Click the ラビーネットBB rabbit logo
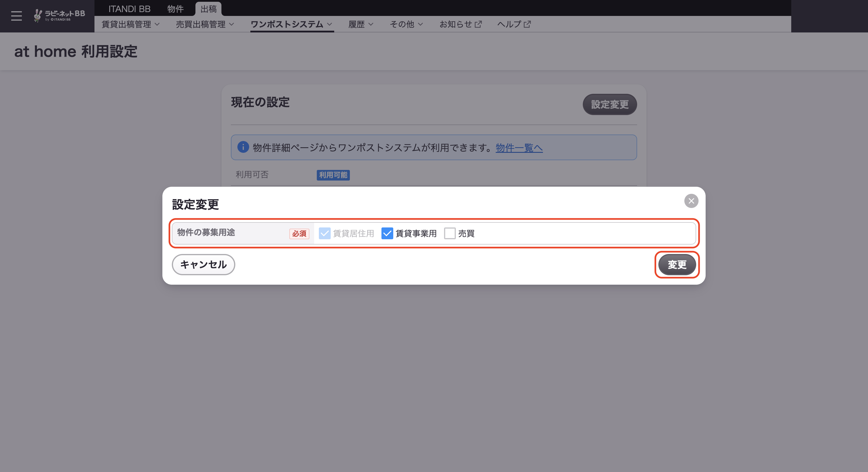This screenshot has width=868, height=472. [59, 15]
